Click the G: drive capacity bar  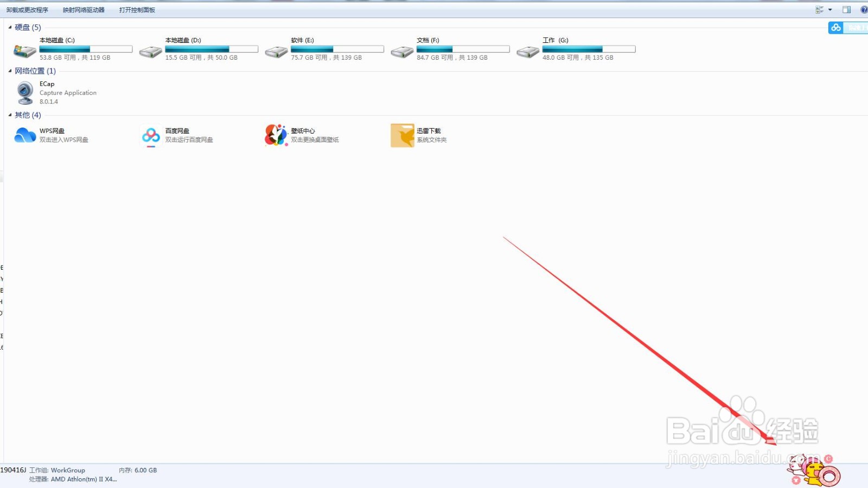589,49
